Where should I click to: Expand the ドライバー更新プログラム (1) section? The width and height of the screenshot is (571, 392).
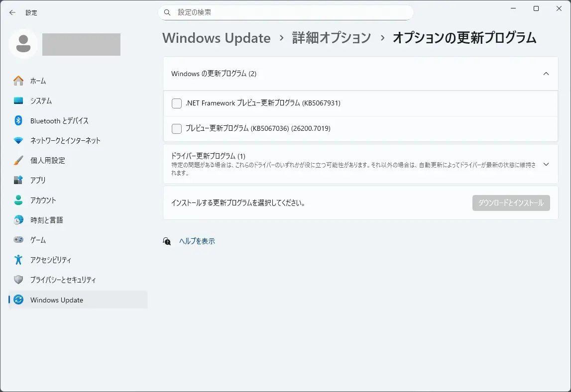(x=546, y=164)
